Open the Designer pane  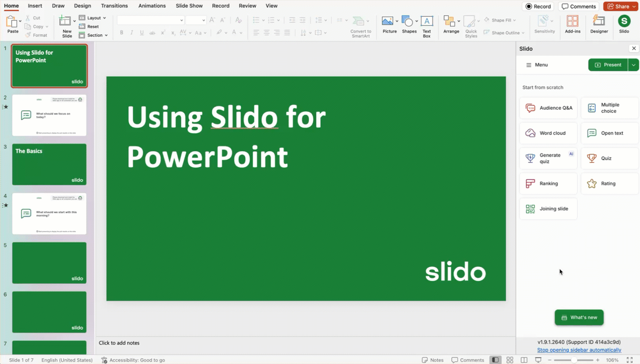coord(599,24)
